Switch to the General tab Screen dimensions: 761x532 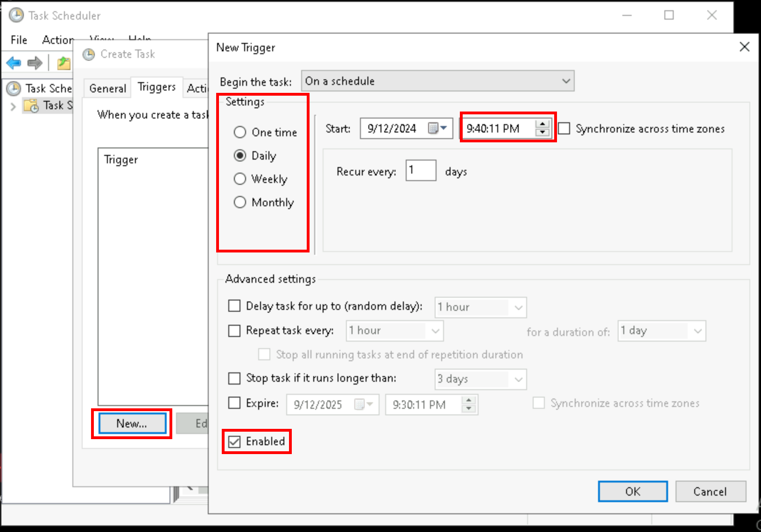click(107, 88)
